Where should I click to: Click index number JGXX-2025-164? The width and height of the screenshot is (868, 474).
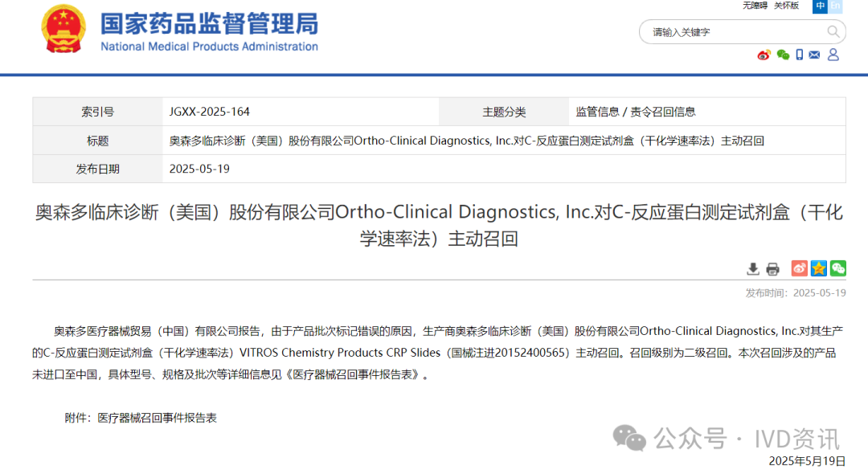tap(209, 112)
